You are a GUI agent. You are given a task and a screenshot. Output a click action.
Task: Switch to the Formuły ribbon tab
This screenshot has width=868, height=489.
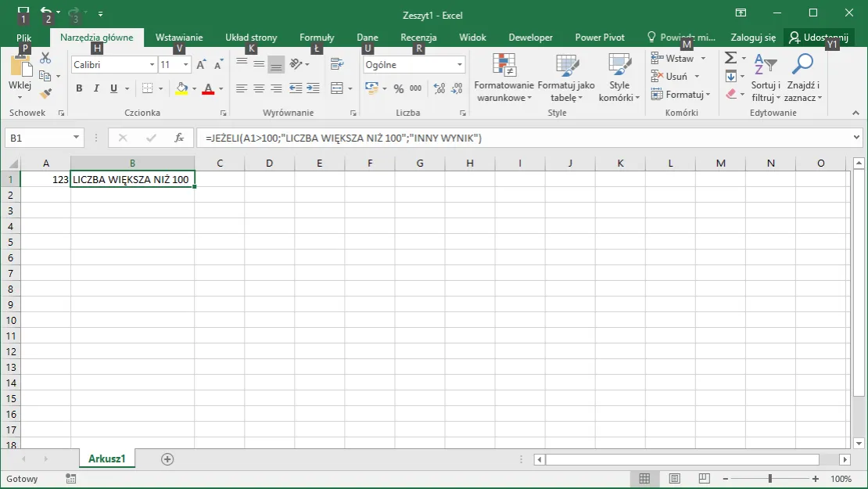316,37
